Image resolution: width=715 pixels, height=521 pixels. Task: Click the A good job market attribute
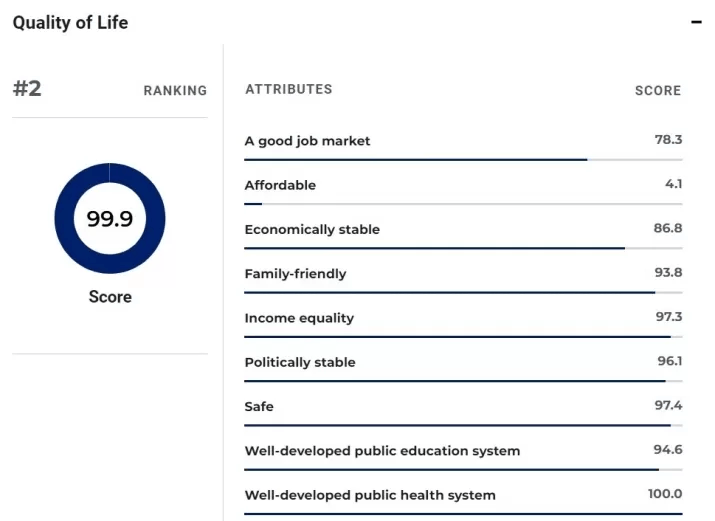(307, 141)
